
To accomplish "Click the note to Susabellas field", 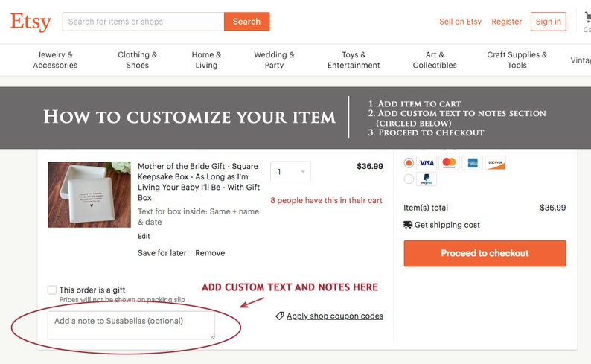I will click(131, 325).
